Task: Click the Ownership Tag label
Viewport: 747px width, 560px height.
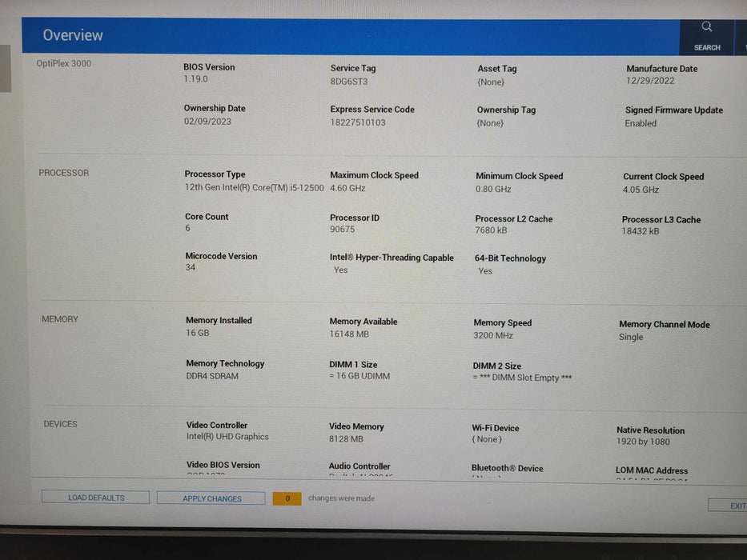Action: tap(507, 110)
